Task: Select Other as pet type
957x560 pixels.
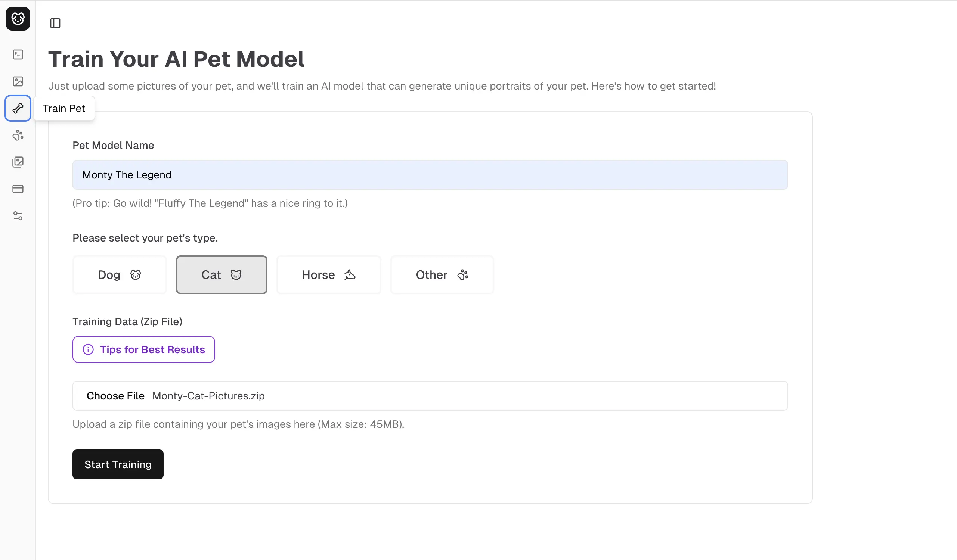Action: (x=442, y=274)
